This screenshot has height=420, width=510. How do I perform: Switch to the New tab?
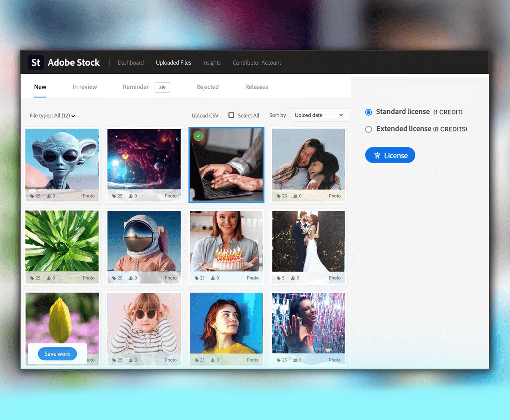[x=40, y=87]
